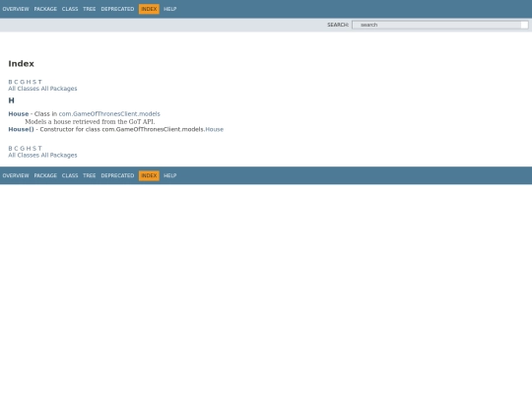Open Deprecated in top navigation bar

tap(117, 9)
